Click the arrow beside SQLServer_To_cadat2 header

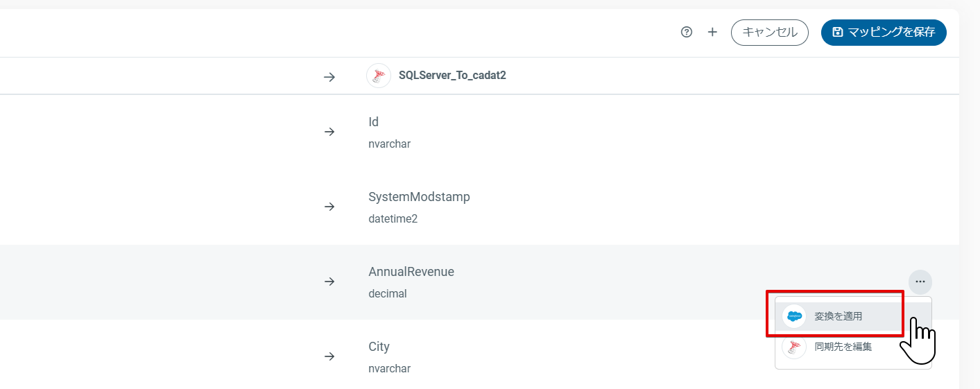[x=329, y=77]
